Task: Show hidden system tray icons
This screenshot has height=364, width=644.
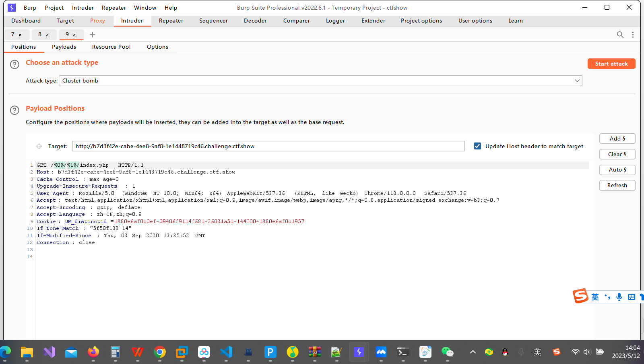Action: (x=473, y=352)
